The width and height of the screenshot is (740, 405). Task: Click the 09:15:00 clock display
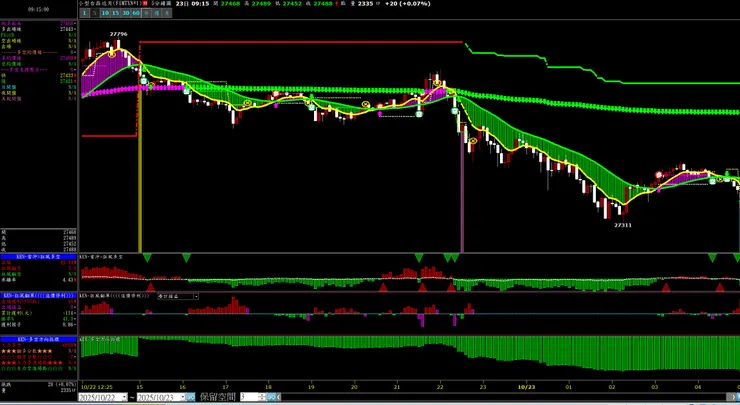pos(39,9)
